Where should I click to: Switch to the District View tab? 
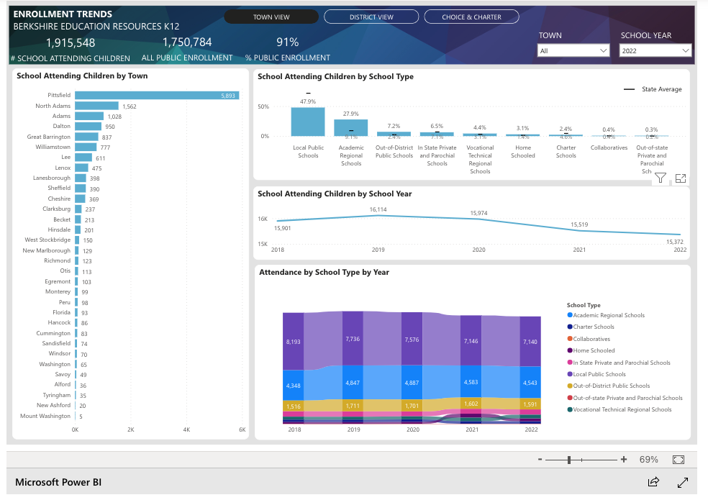click(x=371, y=17)
